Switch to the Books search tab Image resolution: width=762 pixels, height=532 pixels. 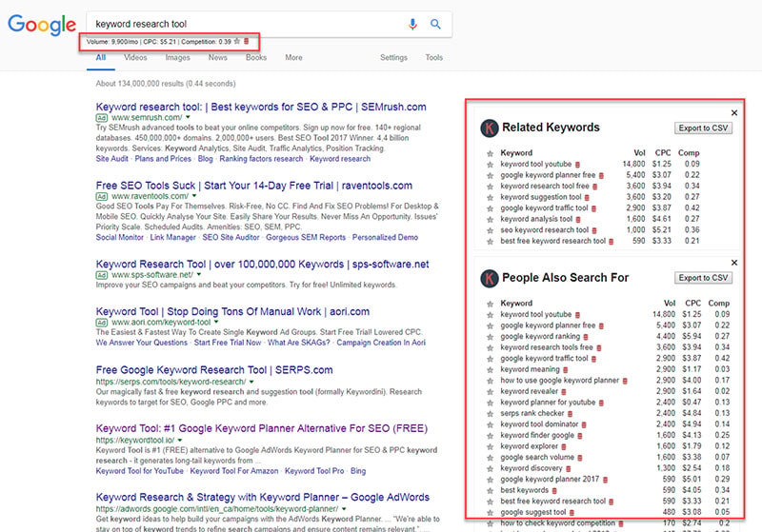[256, 57]
